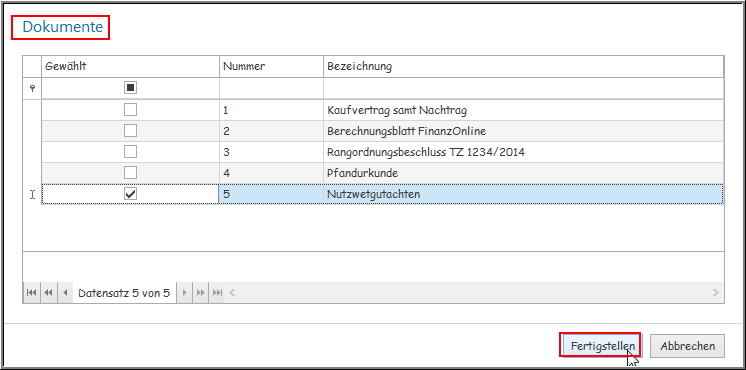The width and height of the screenshot is (746, 370).
Task: Click the Datensatz 5 von 5 label
Action: [124, 292]
